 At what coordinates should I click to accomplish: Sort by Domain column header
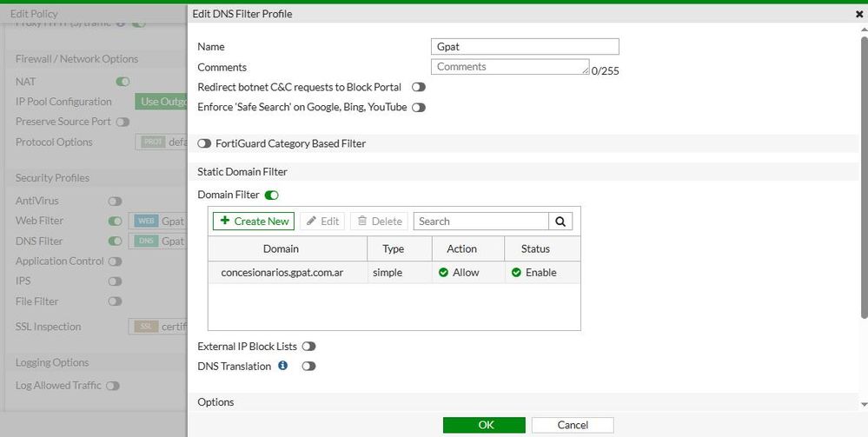click(288, 248)
